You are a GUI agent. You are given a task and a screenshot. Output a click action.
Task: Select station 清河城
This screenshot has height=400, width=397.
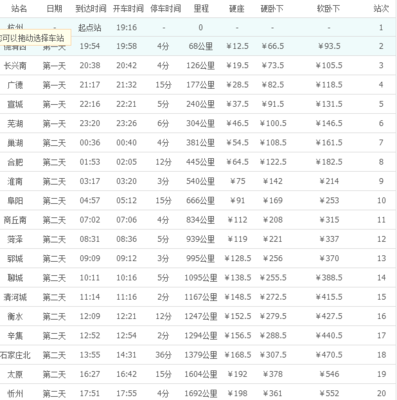click(x=15, y=297)
